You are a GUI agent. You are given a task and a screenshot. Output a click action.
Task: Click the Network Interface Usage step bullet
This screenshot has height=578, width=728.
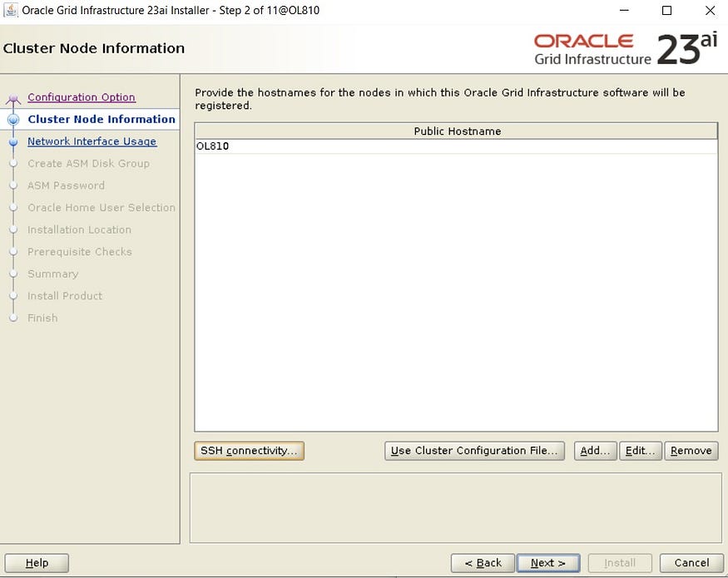point(13,141)
